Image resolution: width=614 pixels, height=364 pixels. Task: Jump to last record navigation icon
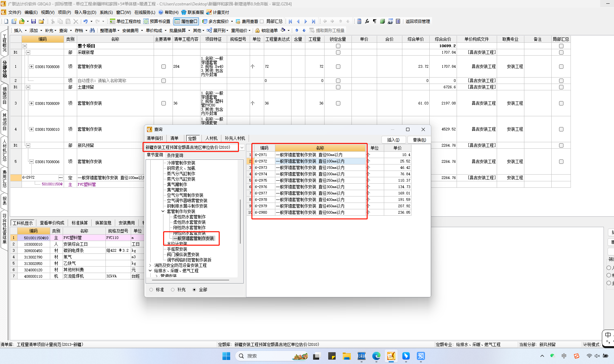[313, 21]
